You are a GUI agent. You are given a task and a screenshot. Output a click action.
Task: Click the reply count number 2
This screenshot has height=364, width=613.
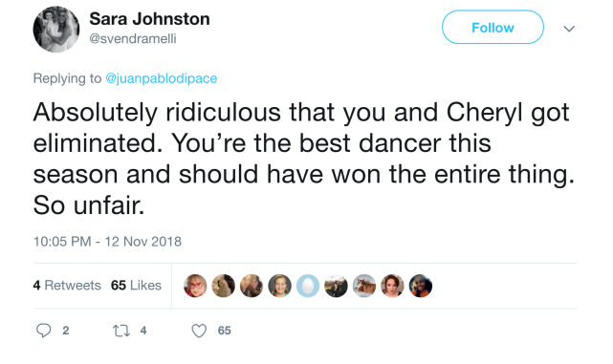pos(66,331)
